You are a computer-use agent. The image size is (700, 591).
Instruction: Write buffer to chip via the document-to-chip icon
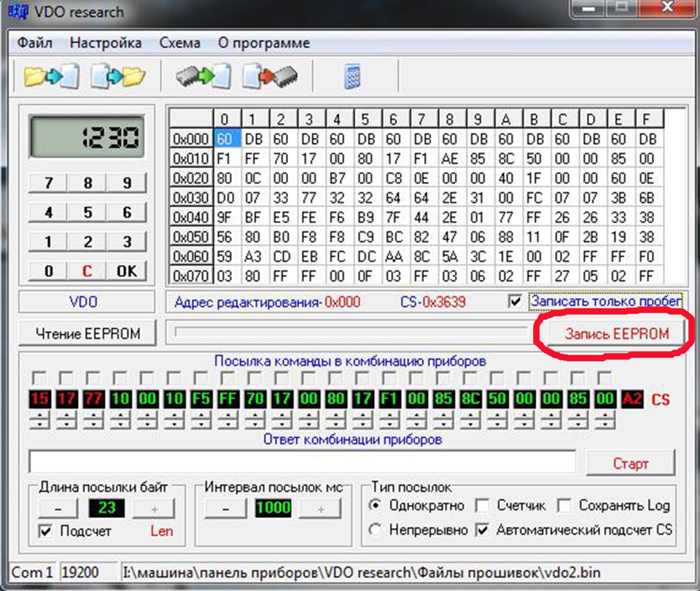(270, 76)
